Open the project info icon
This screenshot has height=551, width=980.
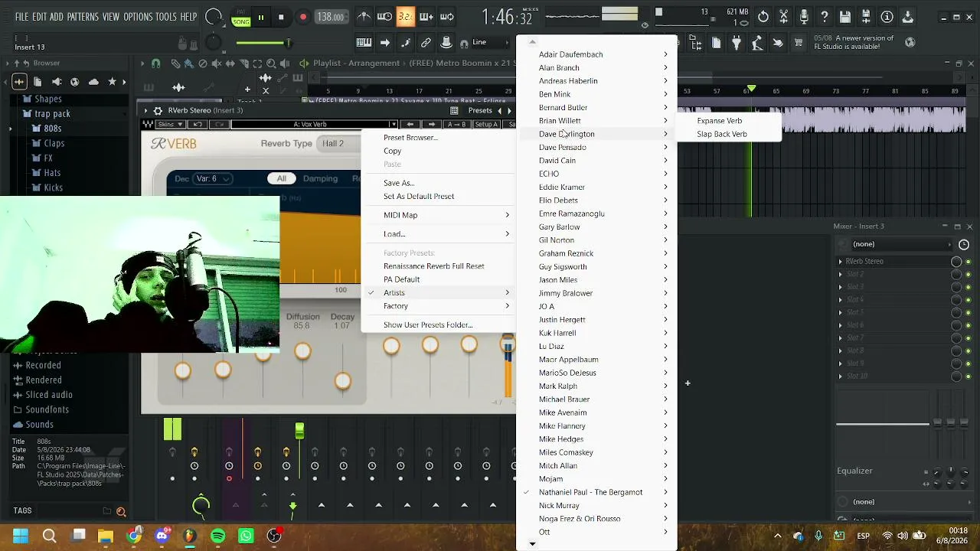887,17
